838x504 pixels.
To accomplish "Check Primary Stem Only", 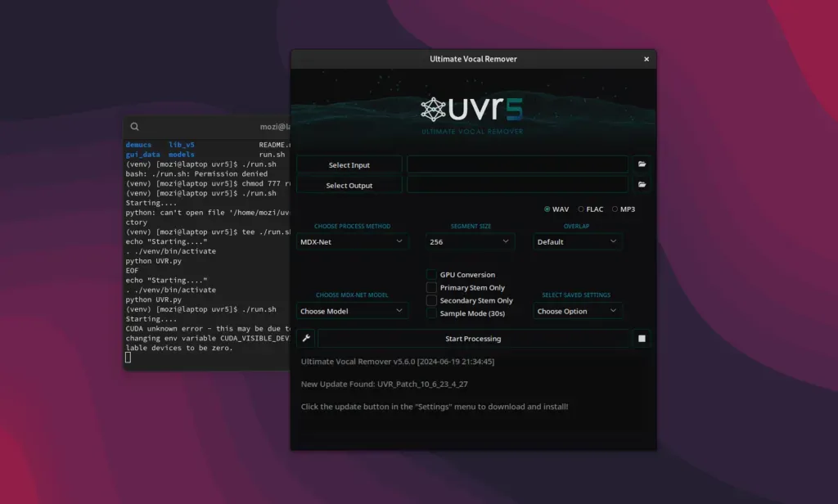I will pyautogui.click(x=431, y=287).
